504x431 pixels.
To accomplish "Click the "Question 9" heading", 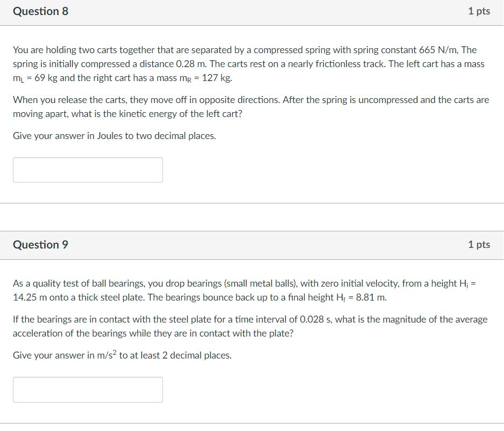I will coord(41,245).
